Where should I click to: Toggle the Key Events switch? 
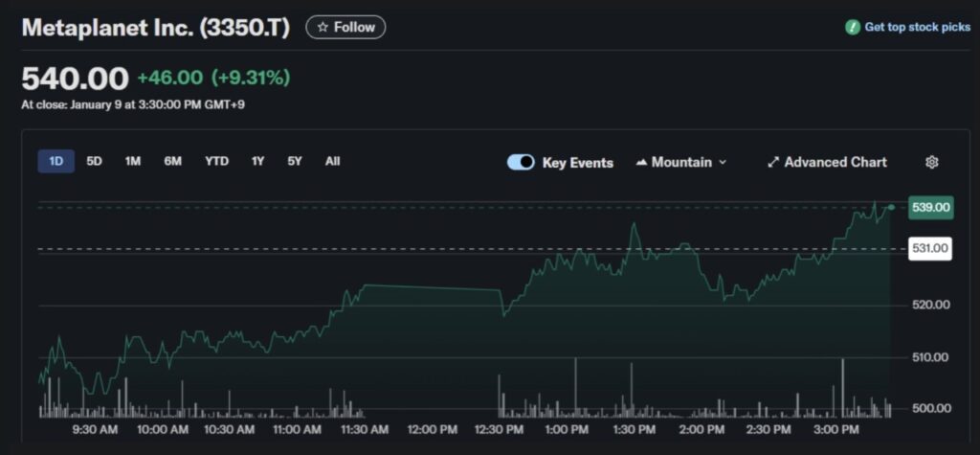[x=522, y=162]
